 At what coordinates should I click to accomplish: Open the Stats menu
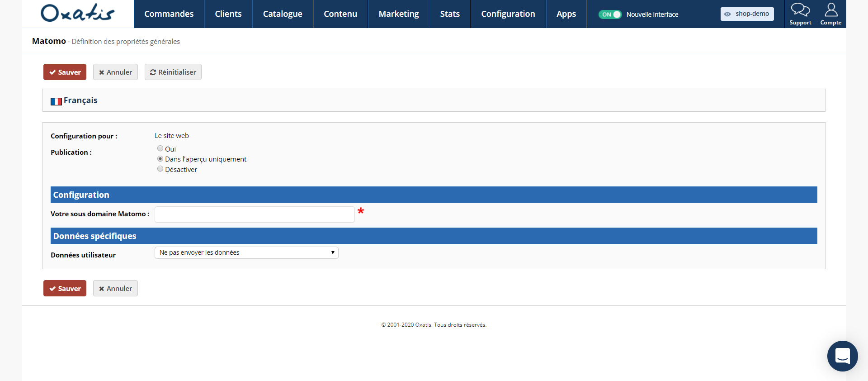point(450,14)
